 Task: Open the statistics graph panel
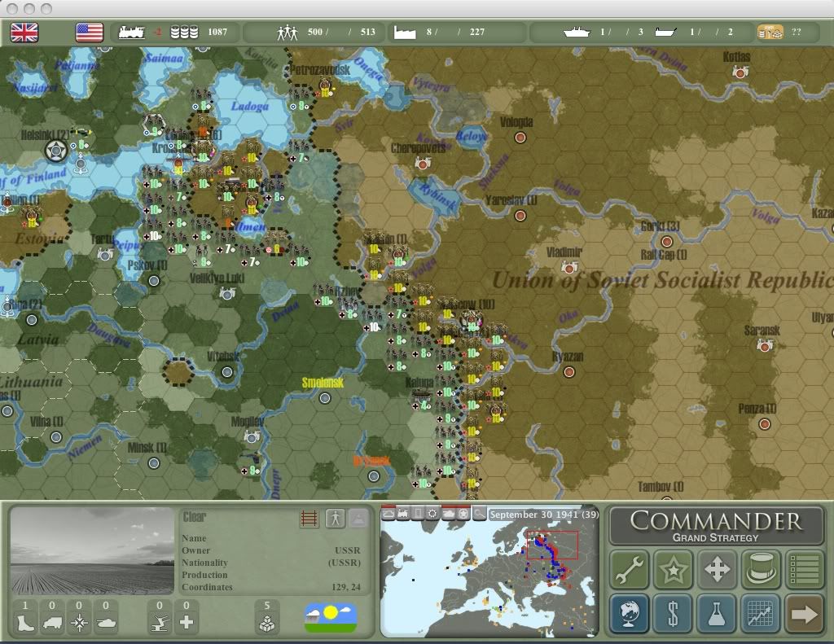coord(761,613)
